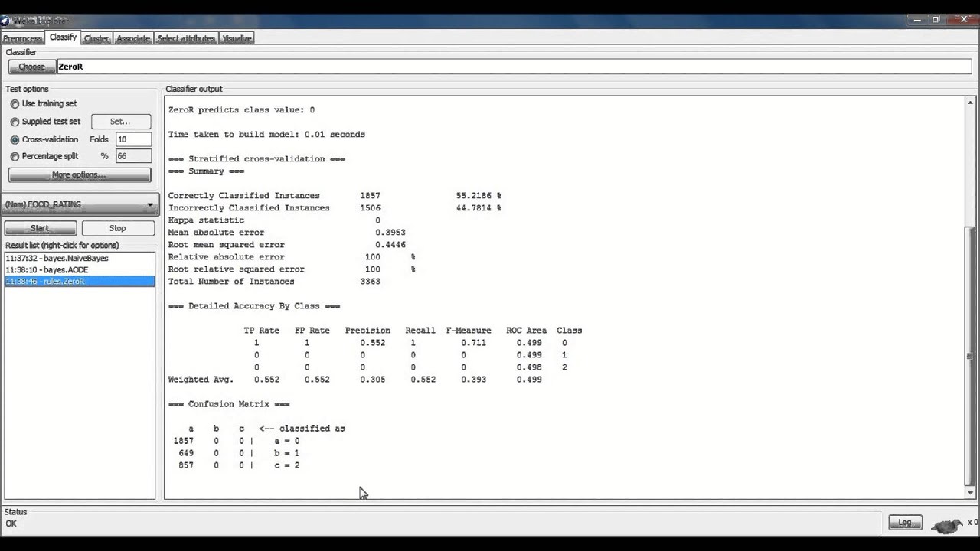Switch to the Classify tab

coord(63,37)
